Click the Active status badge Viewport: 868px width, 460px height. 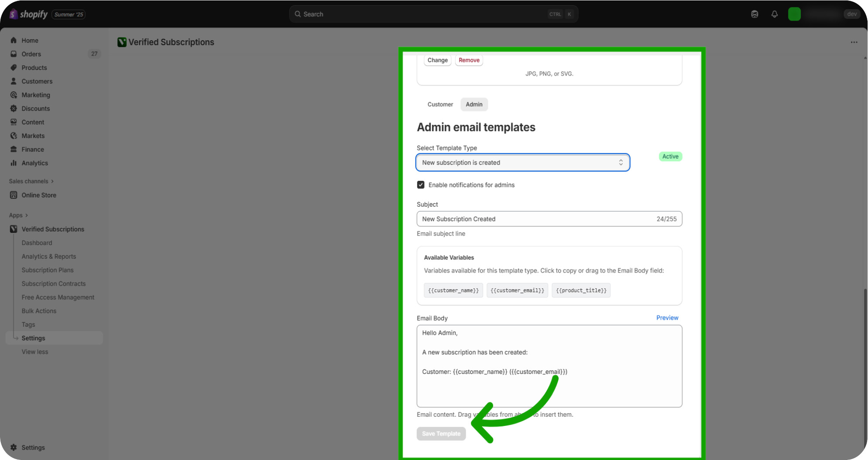tap(670, 156)
